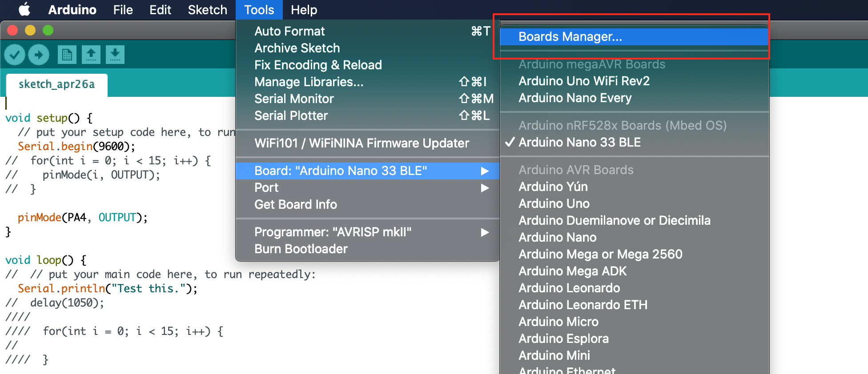Click the Save sketch down-arrow icon
This screenshot has width=868, height=374.
[x=115, y=55]
